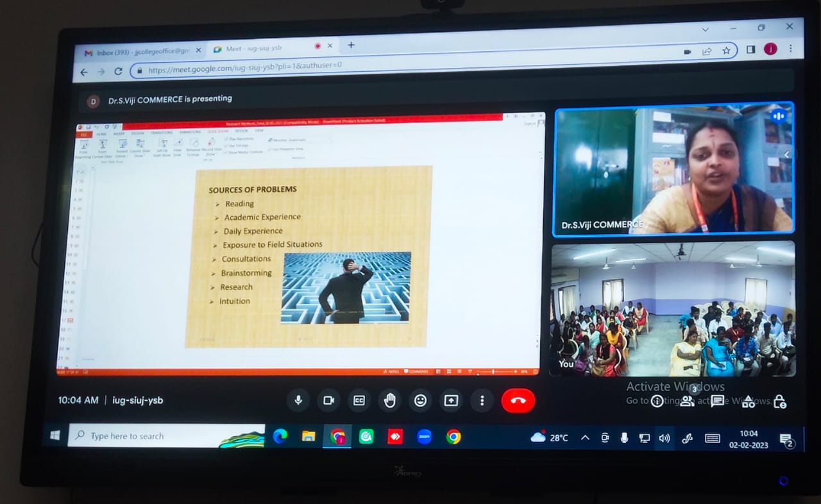Screen dimensions: 821x504
Task: Show the participants people panel
Action: point(687,401)
